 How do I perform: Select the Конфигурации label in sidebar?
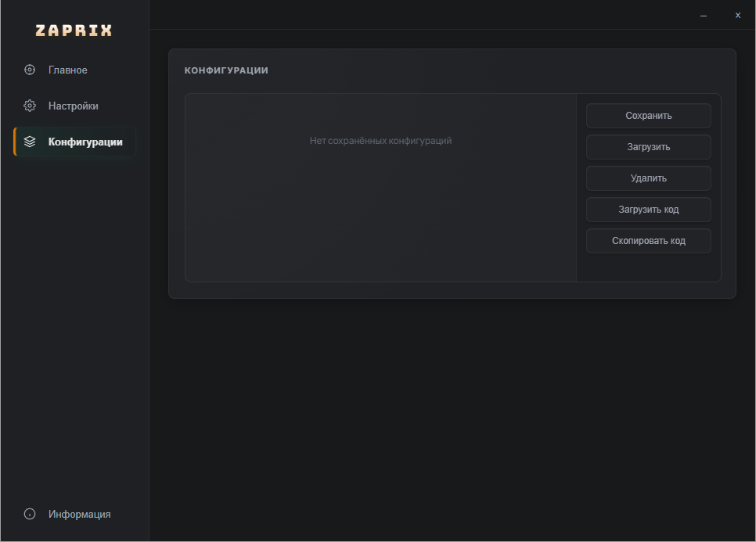coord(85,142)
